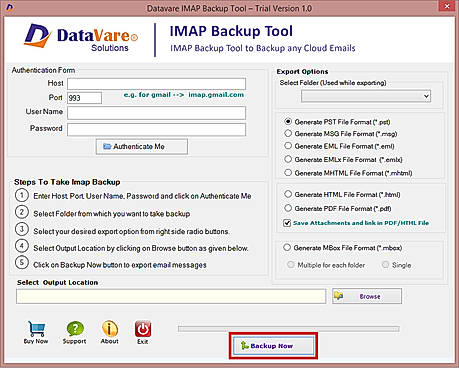The height and width of the screenshot is (368, 459).
Task: Click 'Select Folder from which you want' step text
Action: click(112, 214)
